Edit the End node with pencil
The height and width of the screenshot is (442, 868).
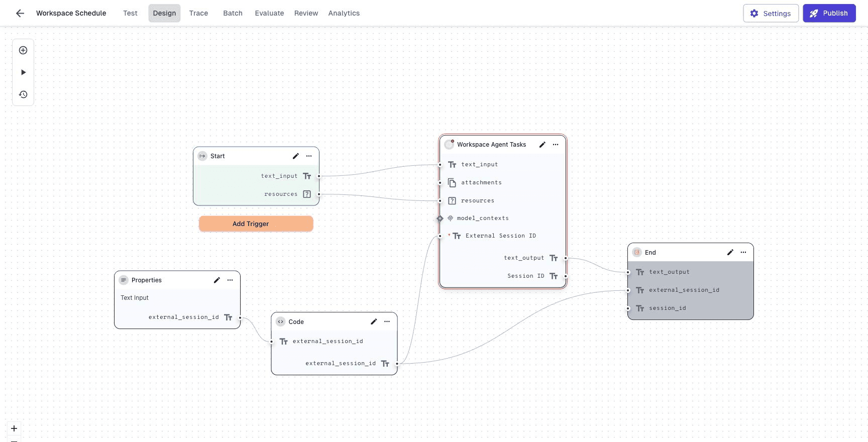click(730, 253)
